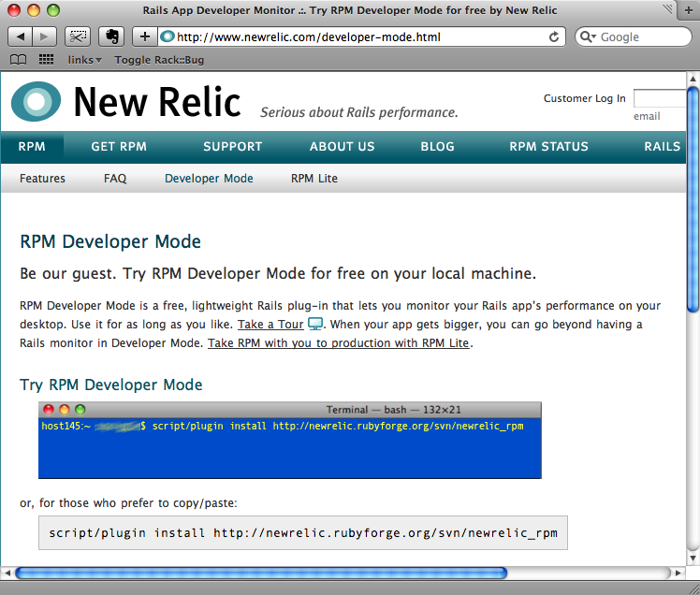Screen dimensions: 700x595
Task: Select the Developer Mode sub-navigation link
Action: (x=209, y=179)
